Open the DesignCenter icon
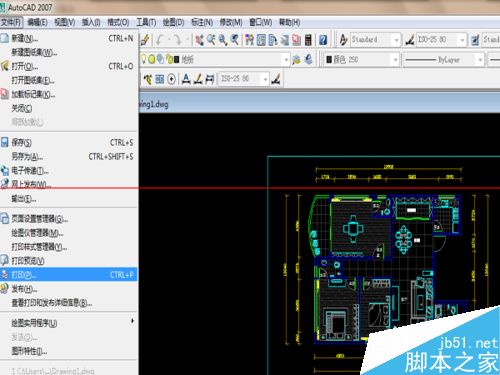Image resolution: width=500 pixels, height=375 pixels. [x=261, y=40]
